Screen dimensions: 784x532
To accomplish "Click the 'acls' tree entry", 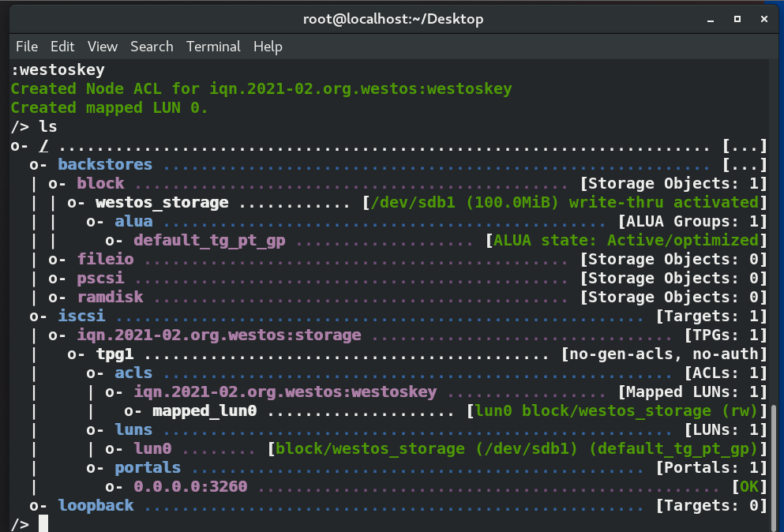I will 133,373.
